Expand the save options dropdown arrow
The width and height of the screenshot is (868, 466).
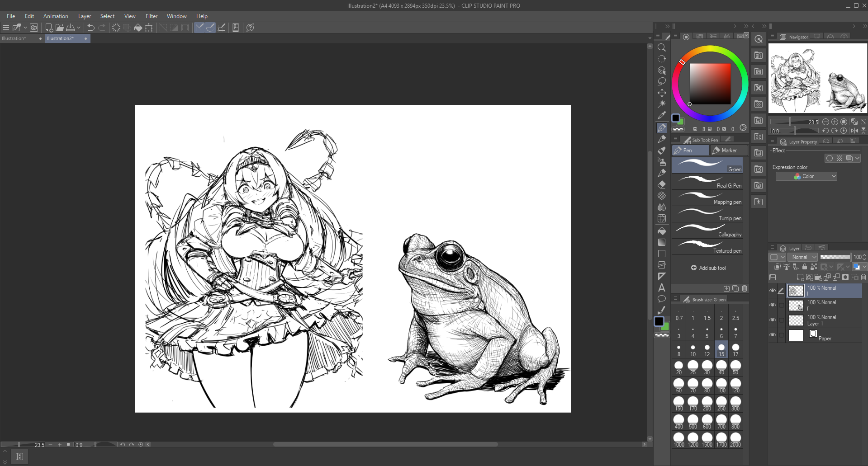(79, 28)
